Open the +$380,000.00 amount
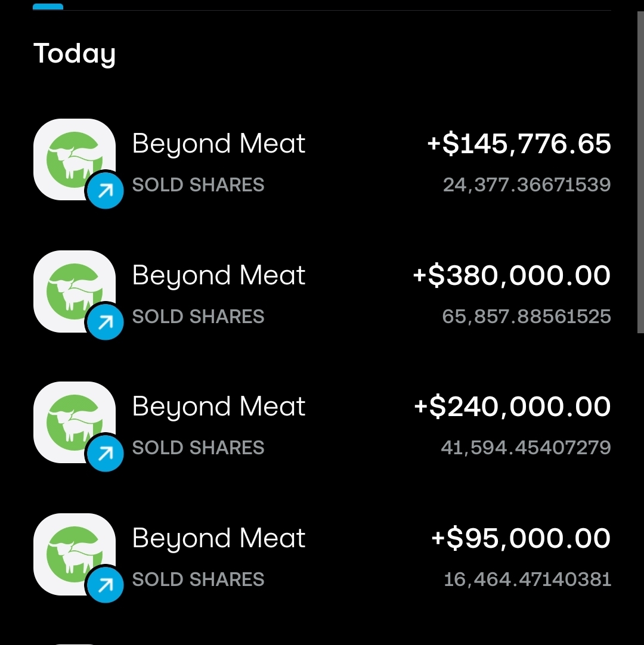 pos(512,276)
